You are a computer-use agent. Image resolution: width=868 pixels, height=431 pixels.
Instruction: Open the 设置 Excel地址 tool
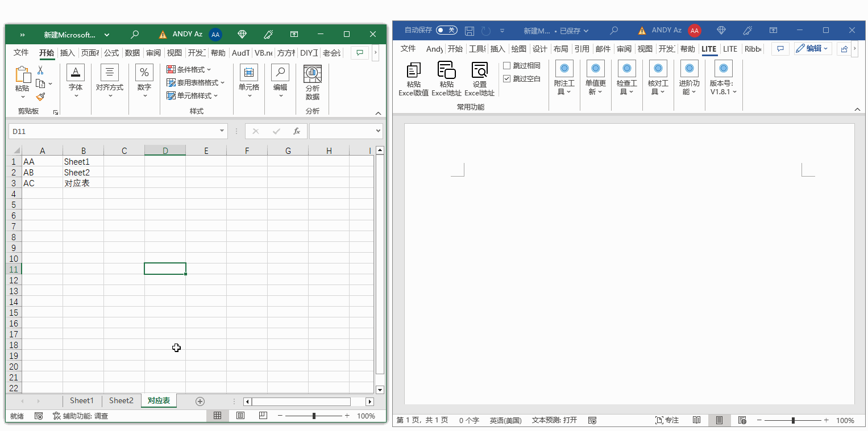pyautogui.click(x=479, y=70)
